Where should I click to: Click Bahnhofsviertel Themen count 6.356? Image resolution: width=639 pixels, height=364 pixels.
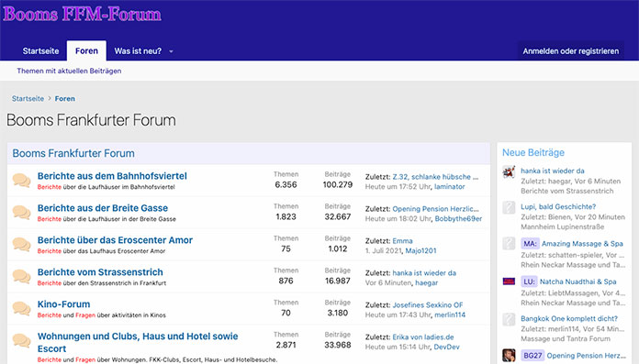click(286, 185)
